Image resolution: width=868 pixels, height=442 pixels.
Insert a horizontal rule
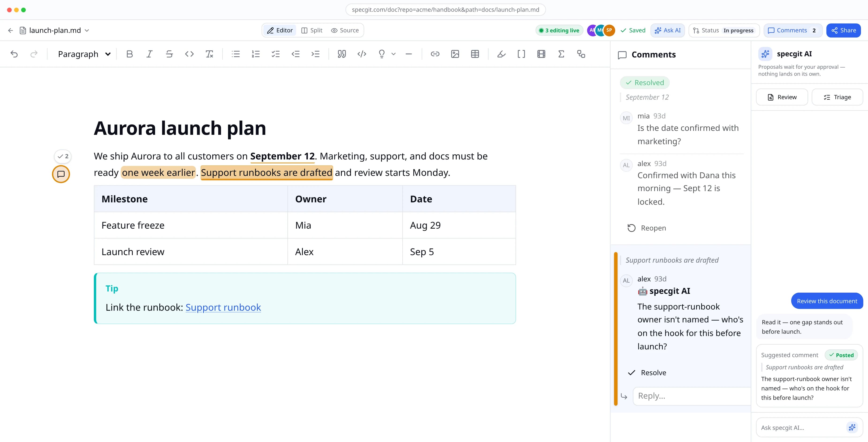409,54
